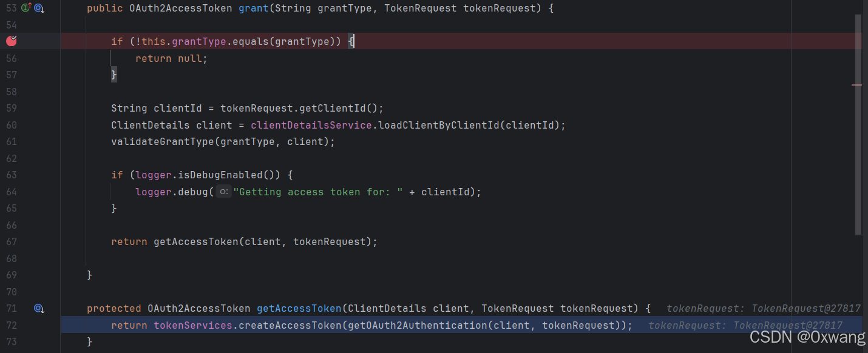Remove the red breakpoint on the grantType check line
The height and width of the screenshot is (353, 868).
(12, 41)
